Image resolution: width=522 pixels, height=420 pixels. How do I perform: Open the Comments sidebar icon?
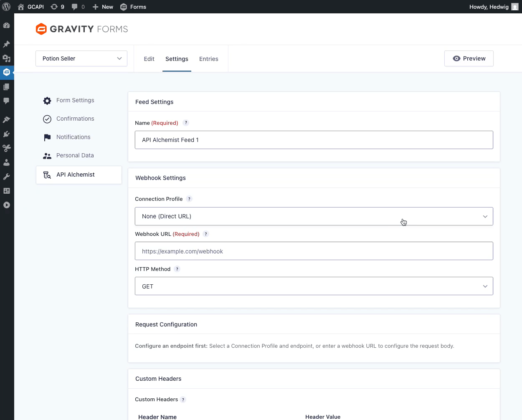click(x=6, y=101)
